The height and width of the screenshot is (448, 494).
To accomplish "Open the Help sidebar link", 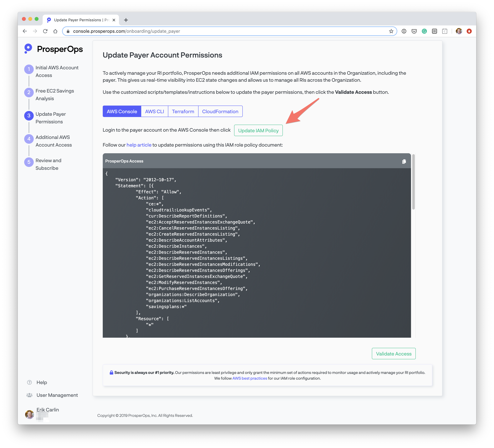I will (42, 382).
